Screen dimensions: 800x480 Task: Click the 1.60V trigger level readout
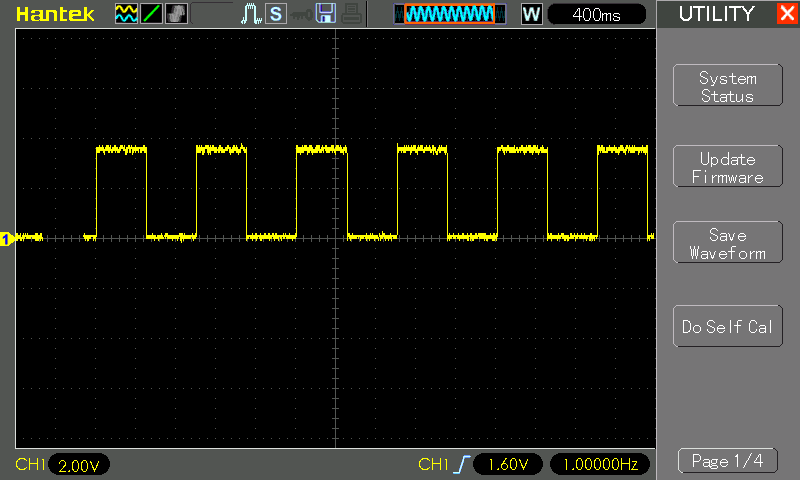click(508, 465)
